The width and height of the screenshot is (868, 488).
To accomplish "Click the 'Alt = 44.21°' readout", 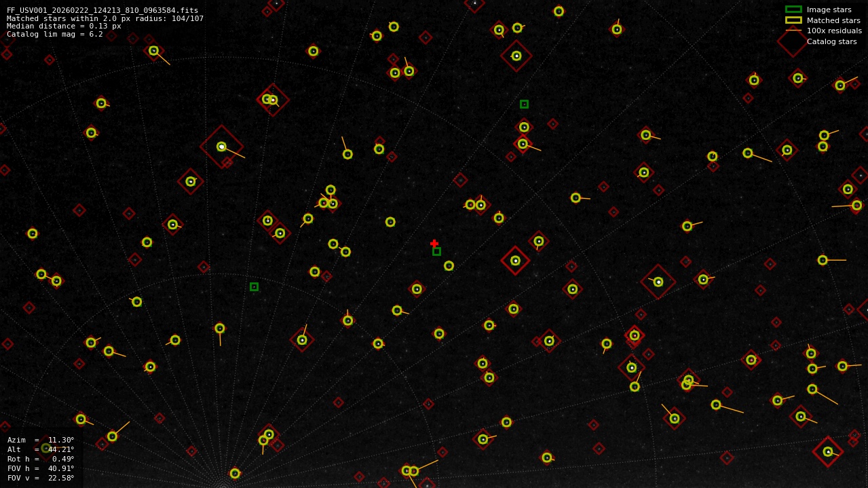I will click(x=41, y=449).
